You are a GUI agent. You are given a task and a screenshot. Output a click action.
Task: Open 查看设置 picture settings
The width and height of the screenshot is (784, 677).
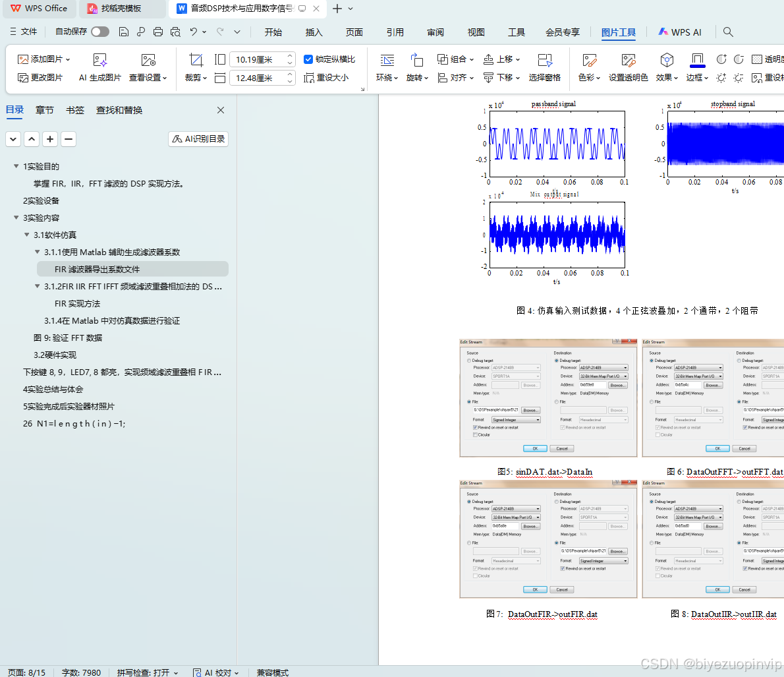[x=148, y=67]
